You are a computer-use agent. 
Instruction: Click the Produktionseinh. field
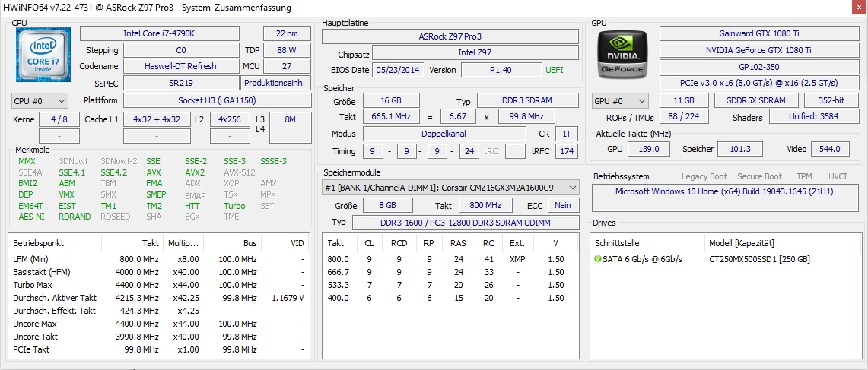tap(275, 84)
